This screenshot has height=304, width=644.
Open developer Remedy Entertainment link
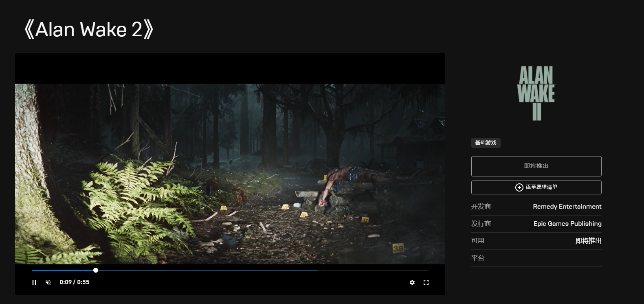click(567, 207)
